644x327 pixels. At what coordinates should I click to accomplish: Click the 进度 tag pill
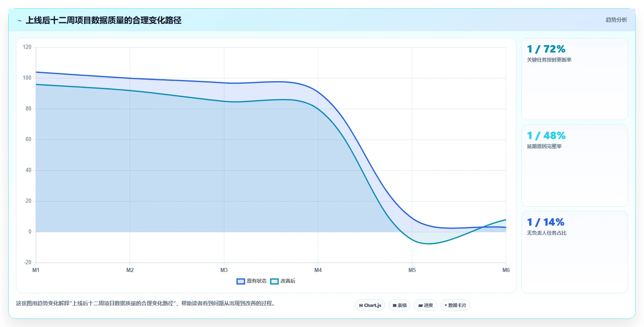click(425, 305)
